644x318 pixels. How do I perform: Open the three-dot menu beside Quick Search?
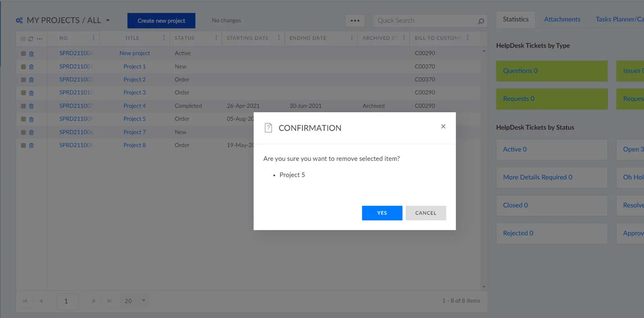point(355,21)
